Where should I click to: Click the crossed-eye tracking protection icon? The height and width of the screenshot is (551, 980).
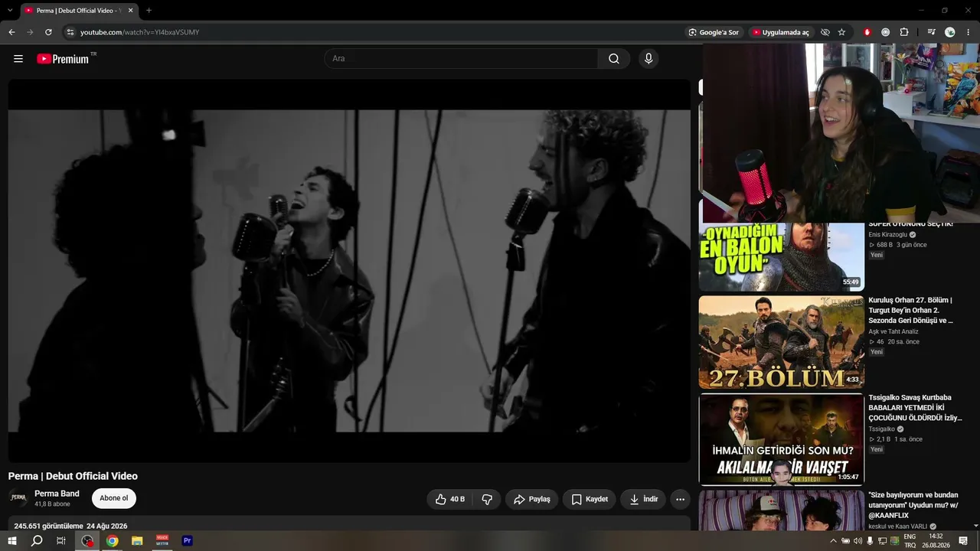(825, 32)
